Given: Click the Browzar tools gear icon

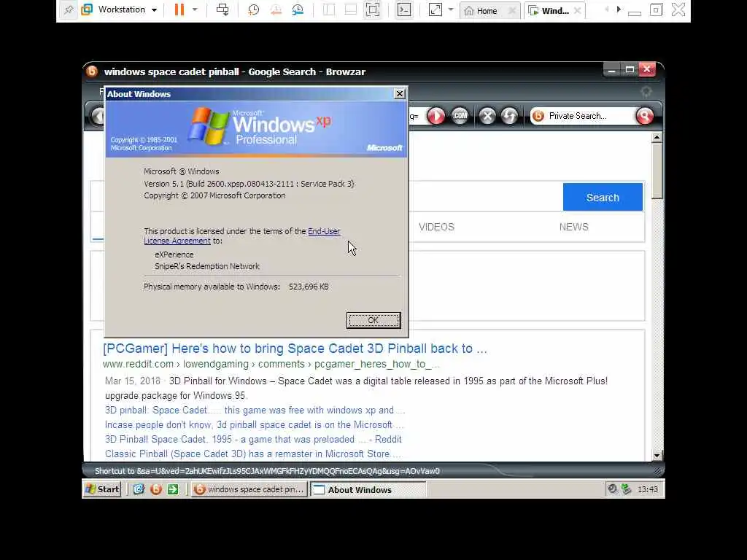Looking at the screenshot, I should [x=646, y=91].
